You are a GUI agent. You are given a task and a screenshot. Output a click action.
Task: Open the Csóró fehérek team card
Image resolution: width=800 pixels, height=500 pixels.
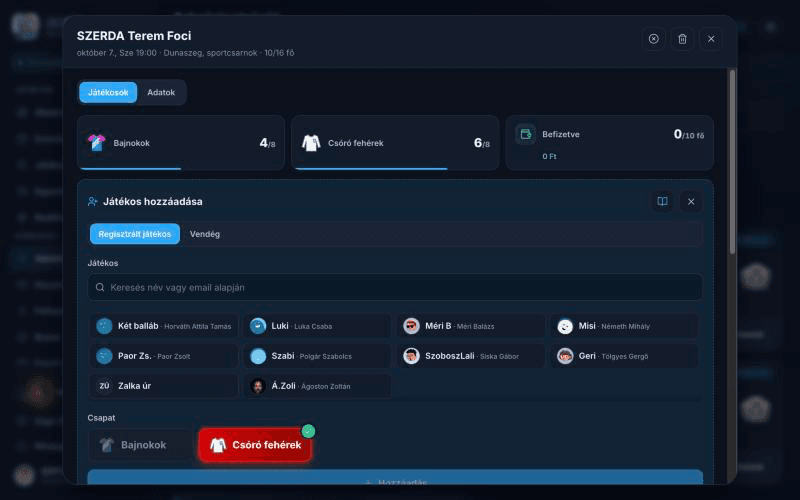[x=395, y=143]
